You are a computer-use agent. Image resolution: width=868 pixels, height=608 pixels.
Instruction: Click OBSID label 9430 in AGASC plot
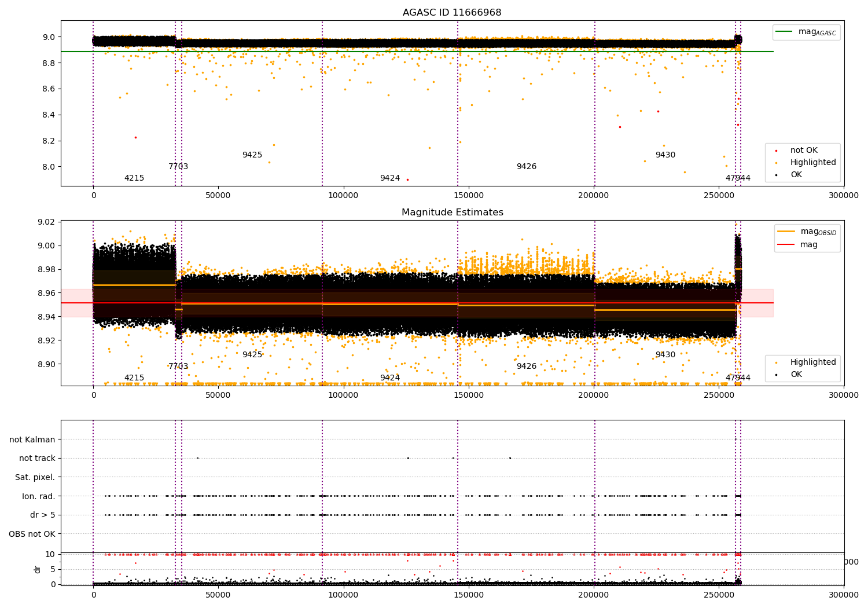pos(665,155)
